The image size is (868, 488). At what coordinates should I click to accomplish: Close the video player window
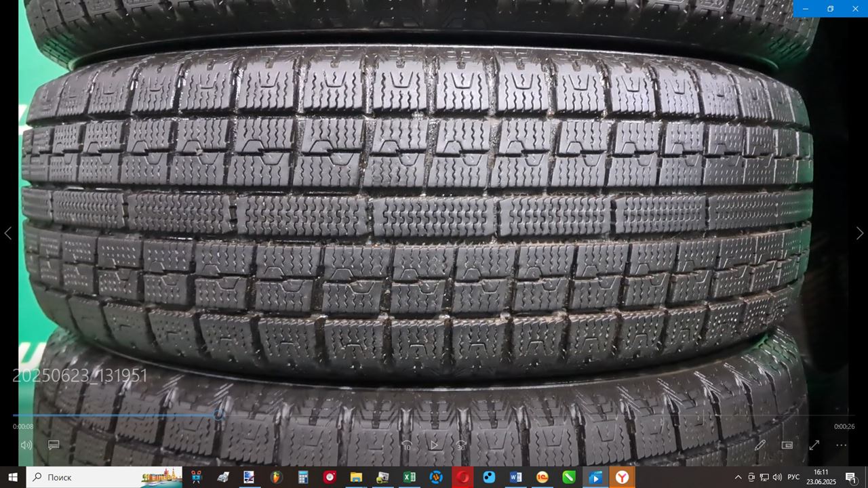pyautogui.click(x=855, y=8)
